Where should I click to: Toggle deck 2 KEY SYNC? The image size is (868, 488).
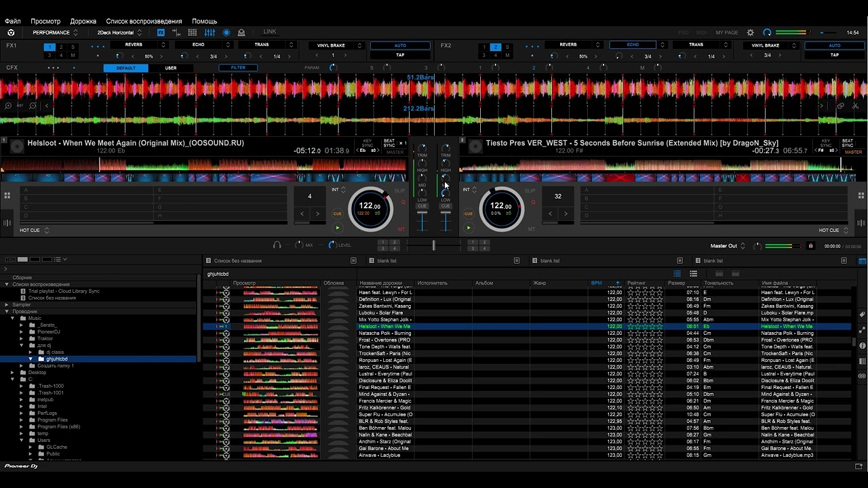pyautogui.click(x=827, y=144)
